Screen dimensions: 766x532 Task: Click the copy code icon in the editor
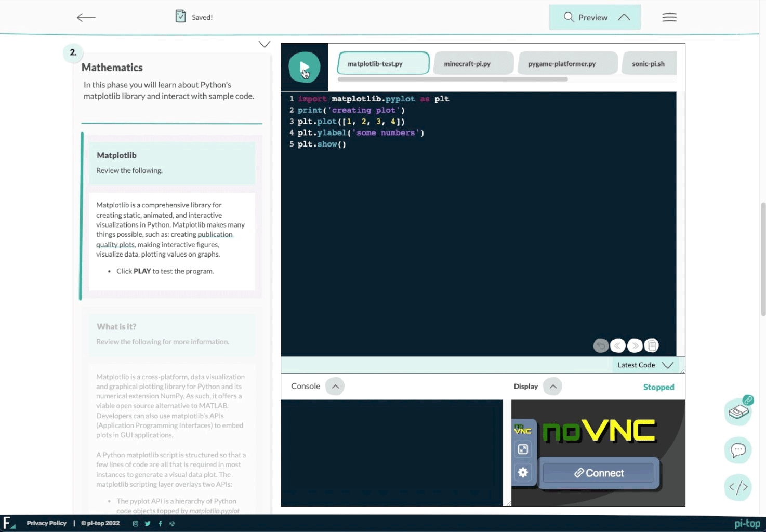[651, 345]
